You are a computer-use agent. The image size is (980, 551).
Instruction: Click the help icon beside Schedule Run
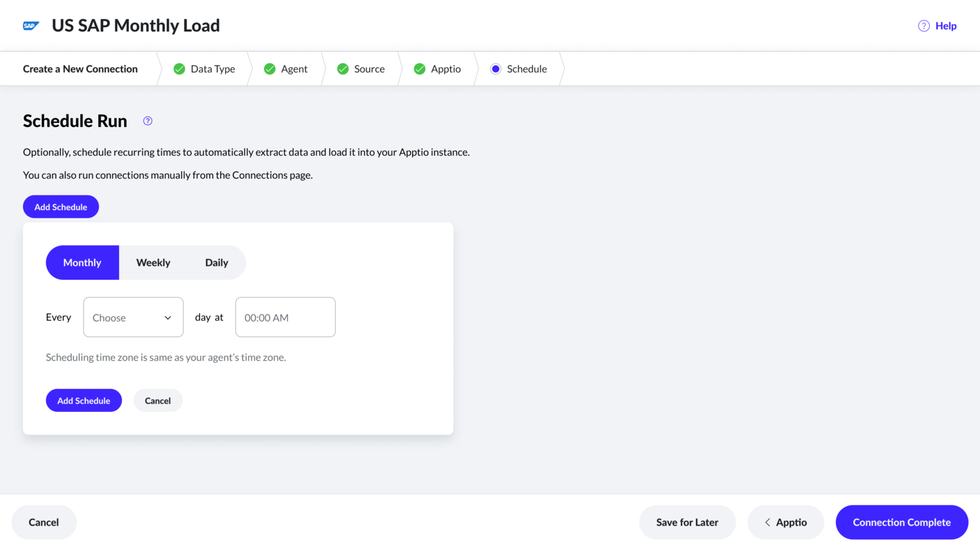click(x=147, y=120)
